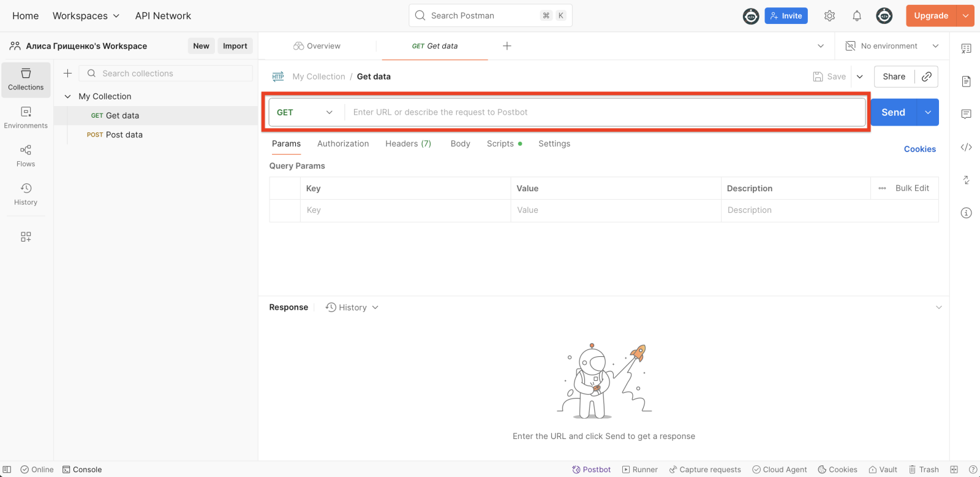
Task: Open the request info icon
Action: tap(966, 213)
